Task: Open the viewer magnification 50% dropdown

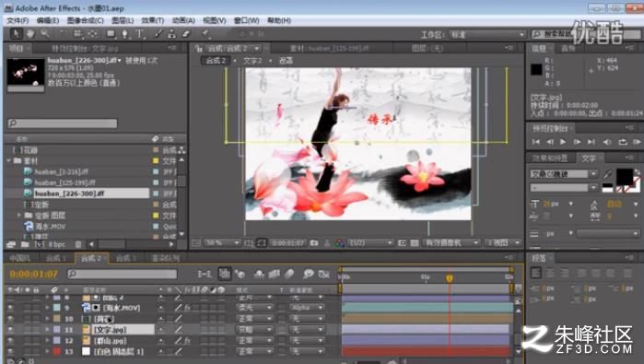Action: click(x=222, y=243)
